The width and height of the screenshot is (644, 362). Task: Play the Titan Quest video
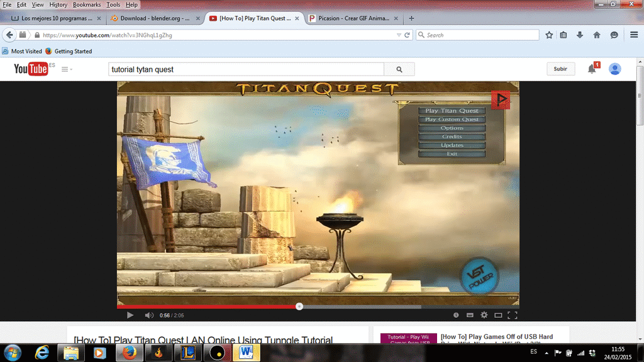coord(130,315)
